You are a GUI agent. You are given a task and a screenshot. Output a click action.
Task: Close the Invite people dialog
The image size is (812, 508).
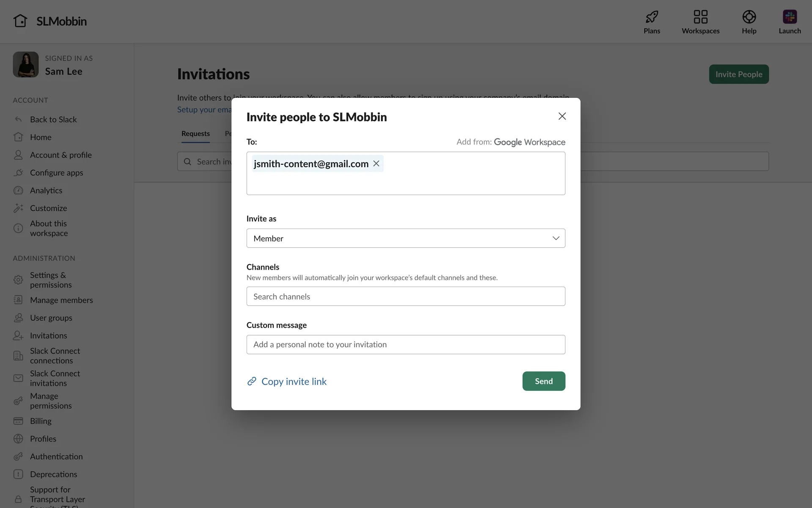pyautogui.click(x=562, y=116)
